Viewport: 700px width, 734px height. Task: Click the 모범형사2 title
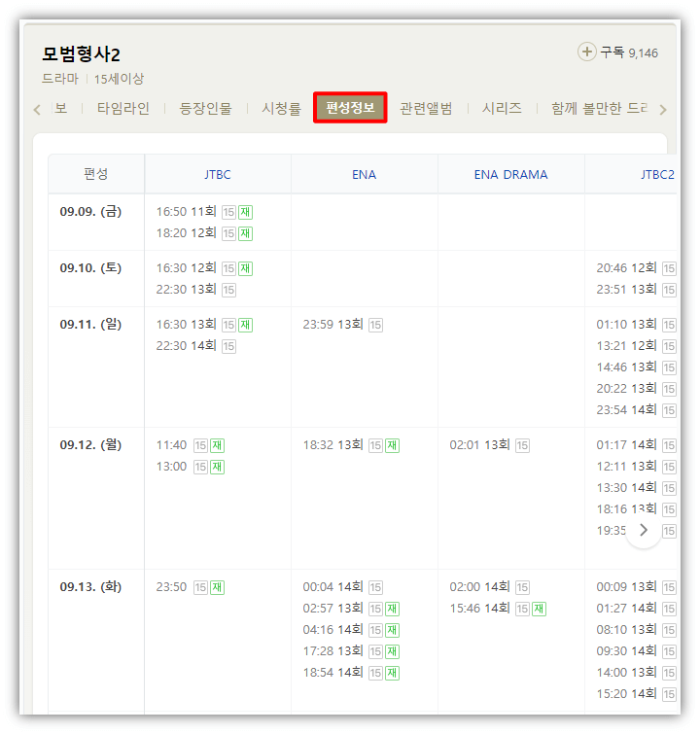coord(81,54)
